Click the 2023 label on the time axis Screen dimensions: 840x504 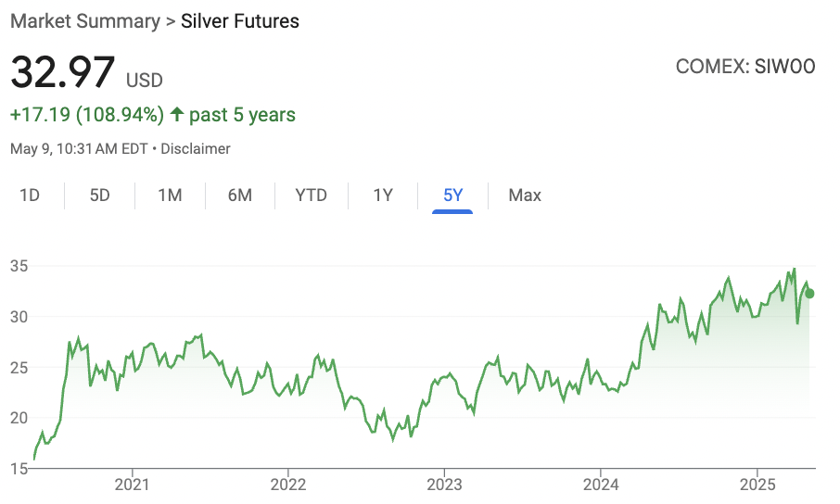tap(444, 485)
